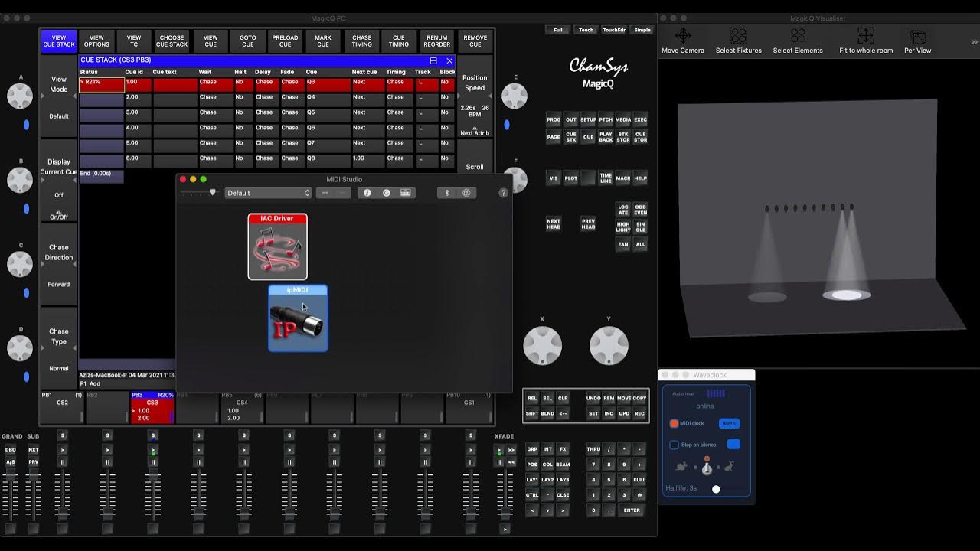980x551 pixels.
Task: Click CHASE TIMING top soft button
Action: pyautogui.click(x=361, y=41)
